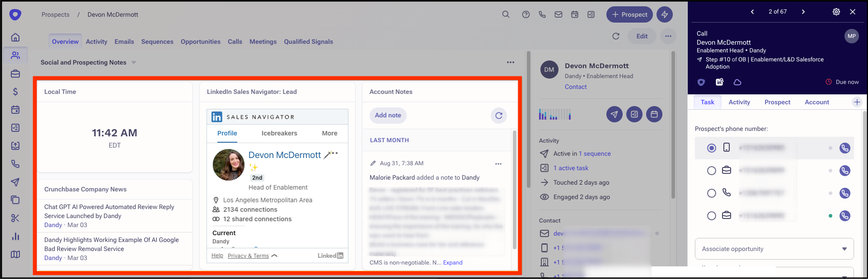868x279 pixels.
Task: Click the search magnifier in top bar
Action: point(506,14)
